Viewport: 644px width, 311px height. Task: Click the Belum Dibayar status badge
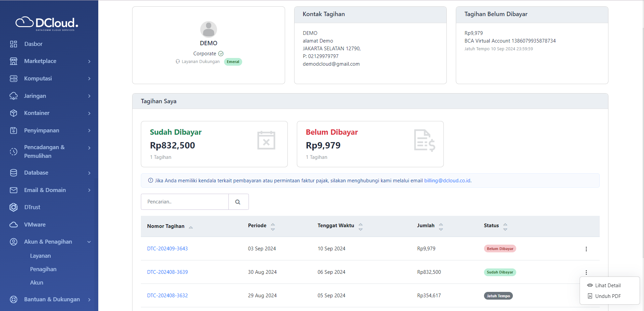(500, 249)
